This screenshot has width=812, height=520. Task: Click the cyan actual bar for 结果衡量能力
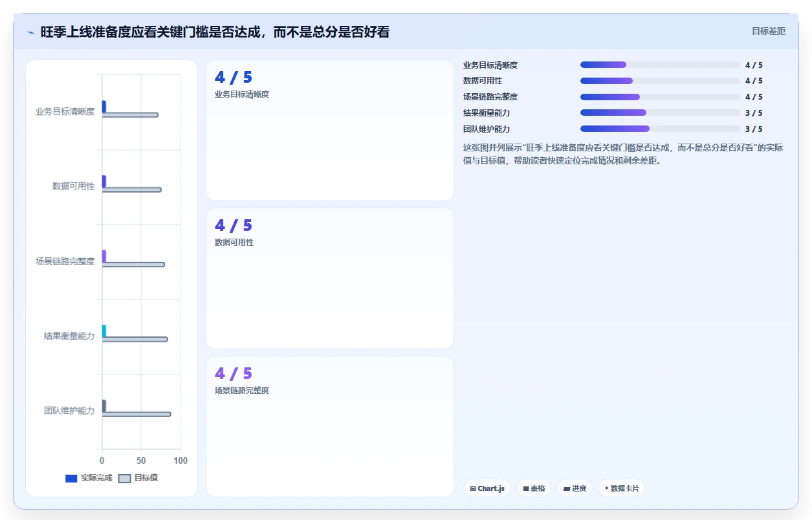[x=104, y=330]
